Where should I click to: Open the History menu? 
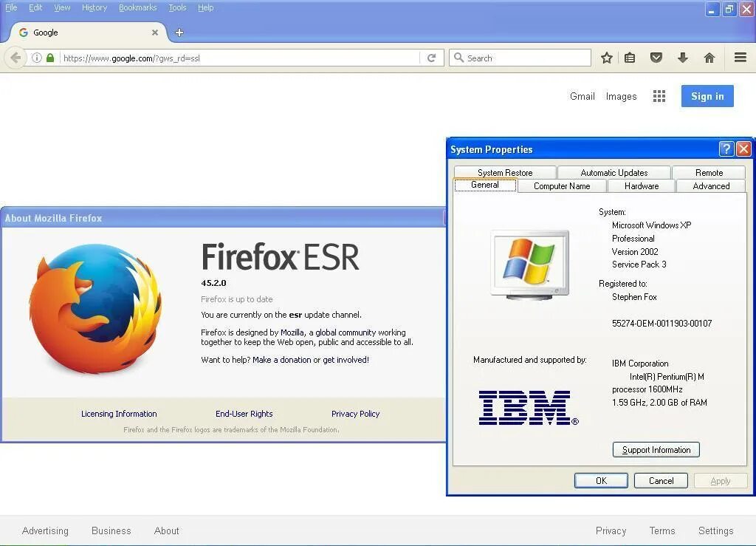94,7
